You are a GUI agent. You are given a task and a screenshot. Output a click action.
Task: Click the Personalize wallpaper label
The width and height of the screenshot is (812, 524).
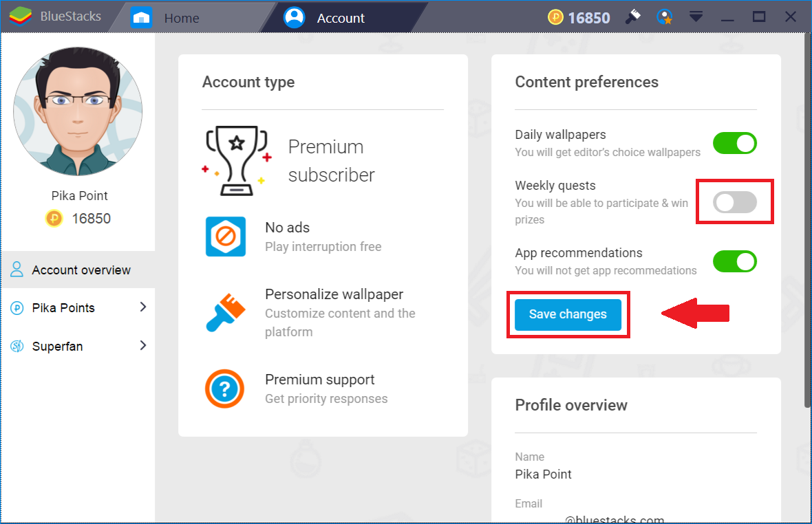pos(334,294)
